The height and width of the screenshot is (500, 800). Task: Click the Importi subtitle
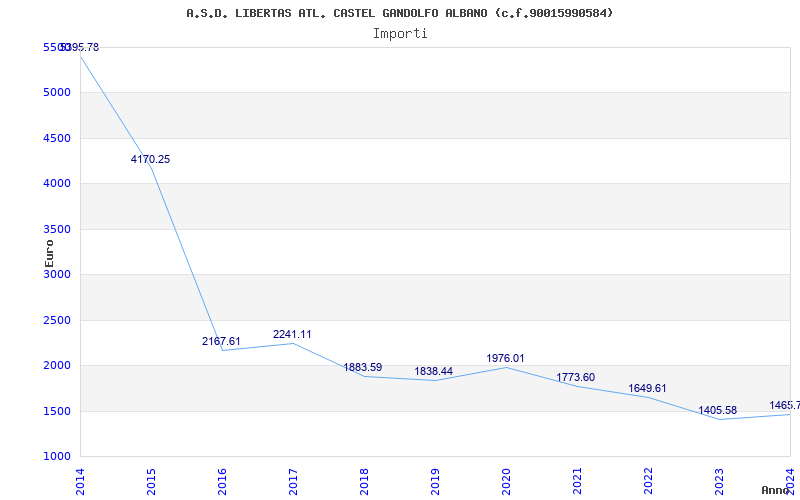400,34
